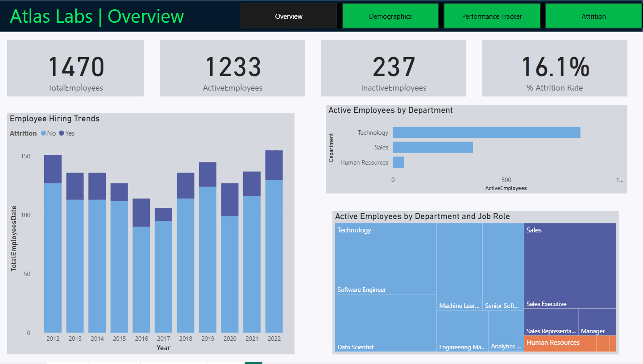Click the 'Year' x-axis title

(x=163, y=347)
